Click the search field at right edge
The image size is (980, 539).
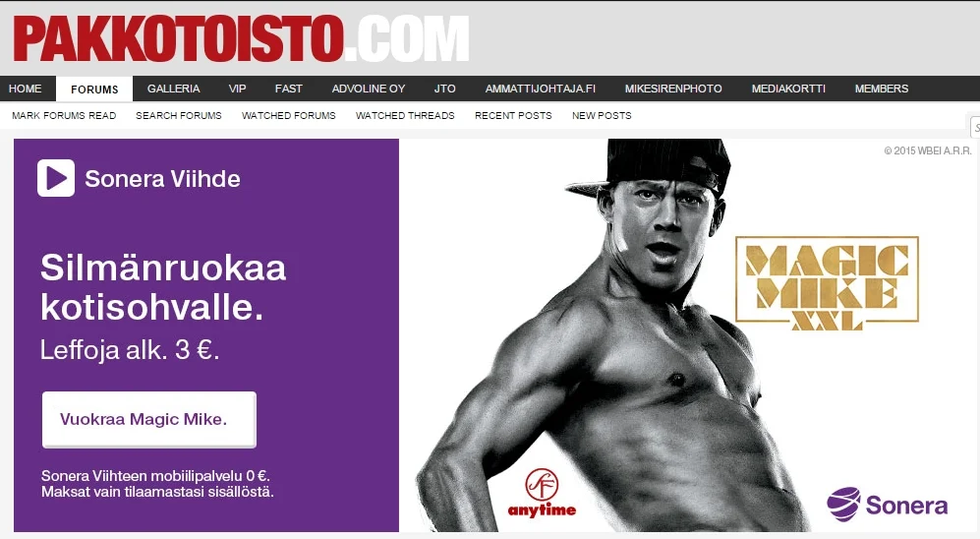[x=975, y=128]
